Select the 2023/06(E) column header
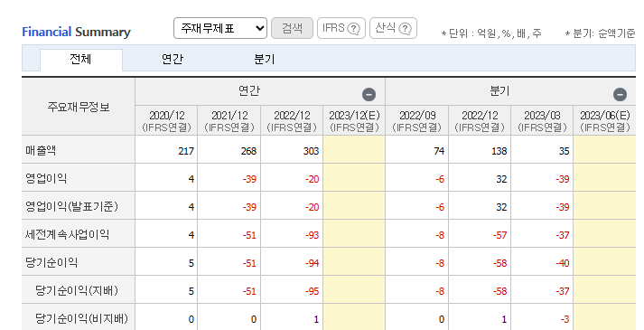 604,120
